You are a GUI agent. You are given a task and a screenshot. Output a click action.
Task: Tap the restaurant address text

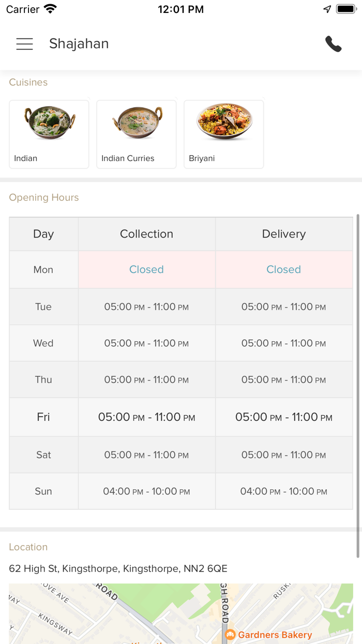[118, 568]
